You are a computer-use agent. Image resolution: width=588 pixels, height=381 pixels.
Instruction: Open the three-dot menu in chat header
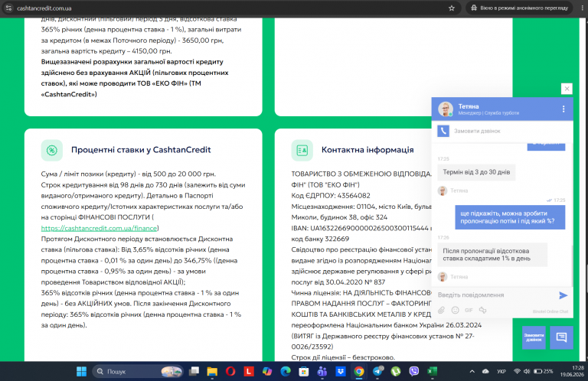[563, 109]
